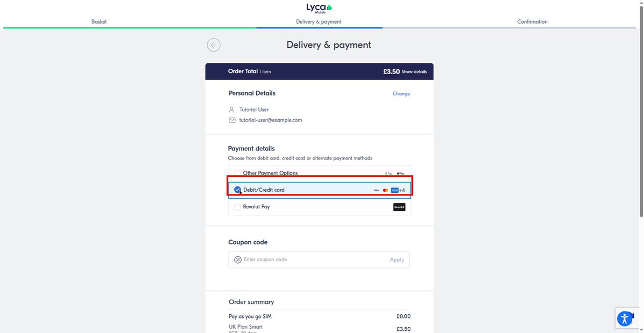
Task: Click the page vertical scrollbar
Action: (641, 111)
